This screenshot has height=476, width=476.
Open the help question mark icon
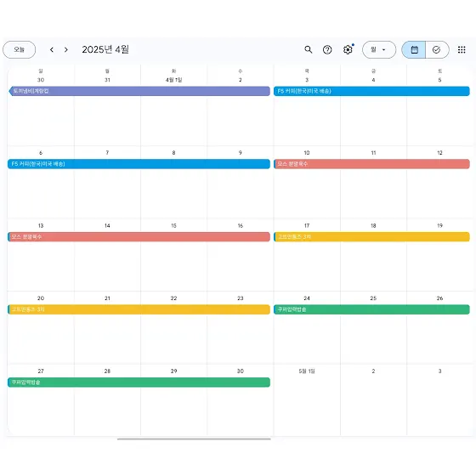click(x=327, y=49)
